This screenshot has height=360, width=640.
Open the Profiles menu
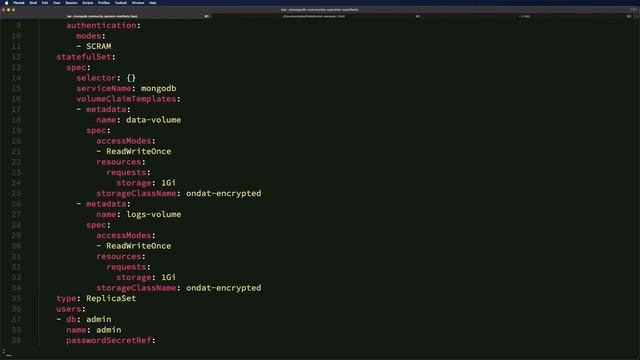(104, 3)
